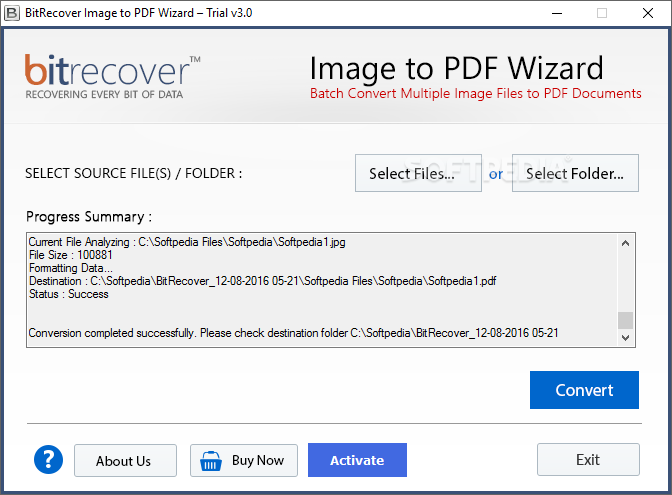Activate the software license
The height and width of the screenshot is (495, 672).
pyautogui.click(x=357, y=460)
